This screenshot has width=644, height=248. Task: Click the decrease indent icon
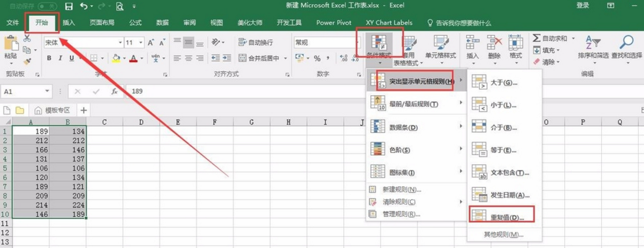click(216, 58)
